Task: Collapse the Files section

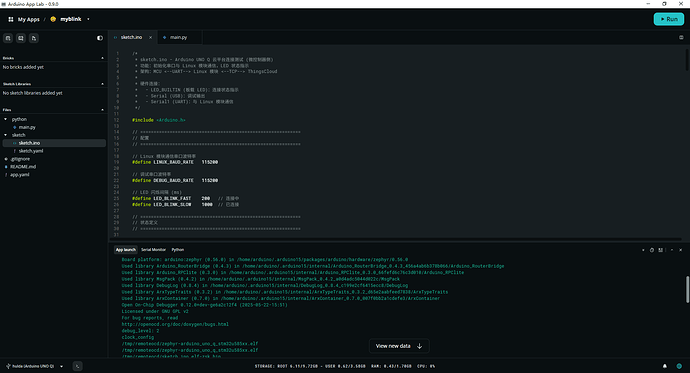Action: coord(103,110)
